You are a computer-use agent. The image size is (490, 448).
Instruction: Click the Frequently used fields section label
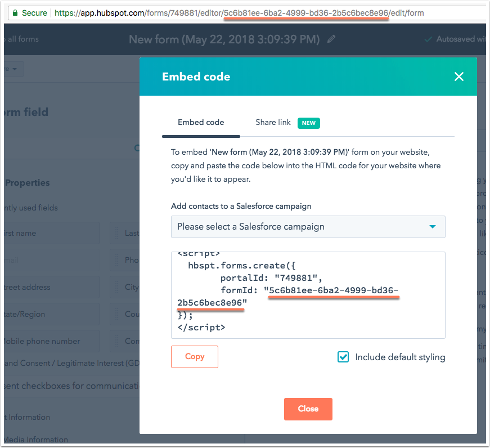tap(30, 208)
